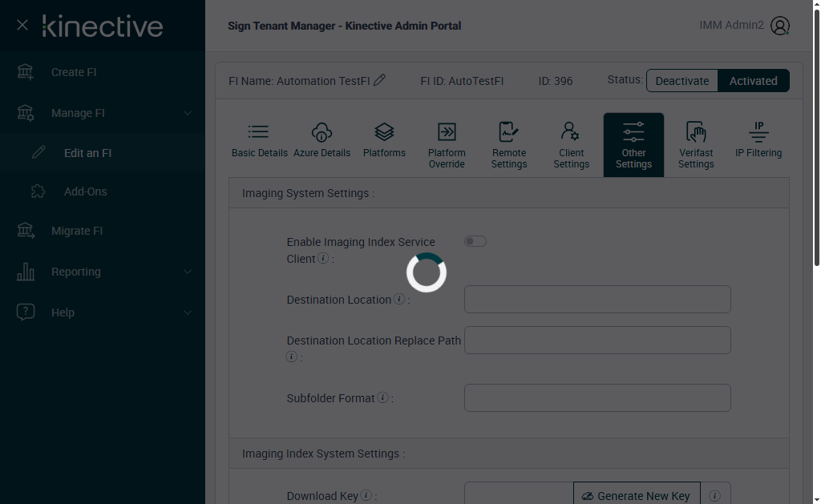Screen dimensions: 821x504
Task: Switch to the IP Filtering tab label
Action: [x=758, y=153]
